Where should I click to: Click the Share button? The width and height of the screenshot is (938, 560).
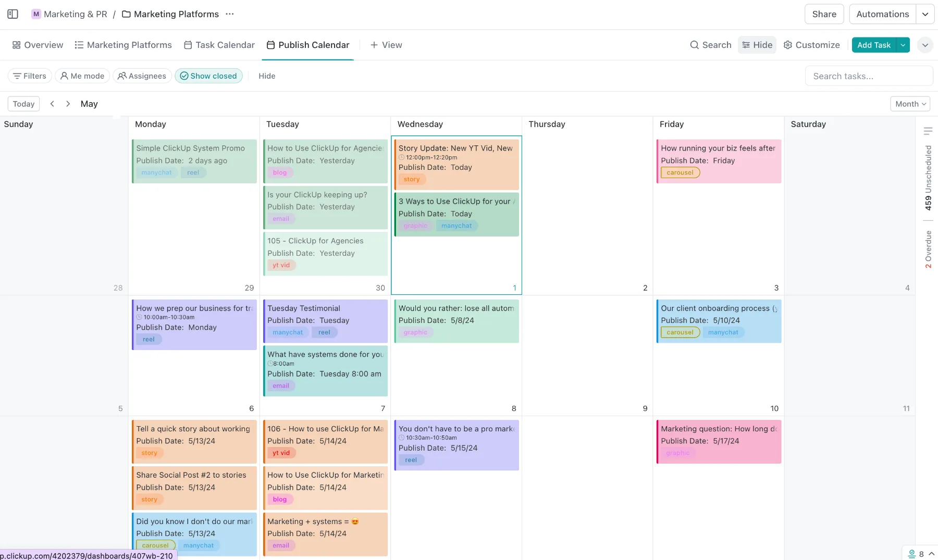click(x=824, y=14)
